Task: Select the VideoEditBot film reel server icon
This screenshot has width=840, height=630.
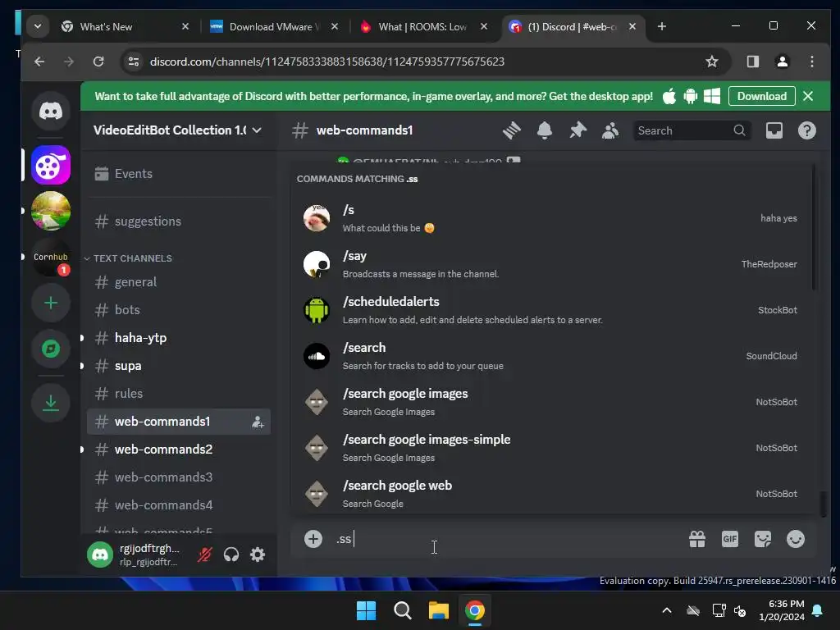Action: coord(51,165)
